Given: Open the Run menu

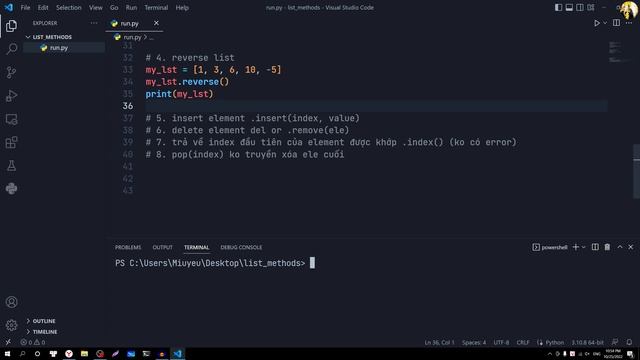Looking at the screenshot, I should click(x=131, y=7).
